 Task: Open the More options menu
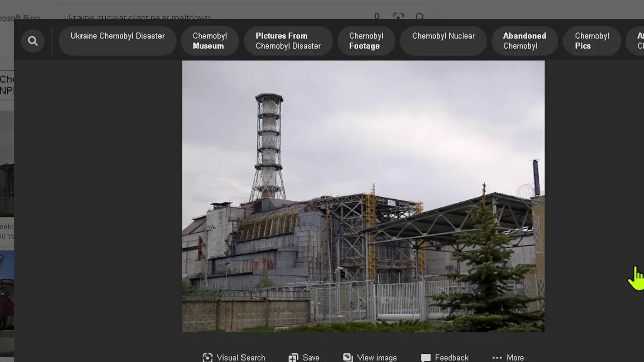pyautogui.click(x=508, y=357)
